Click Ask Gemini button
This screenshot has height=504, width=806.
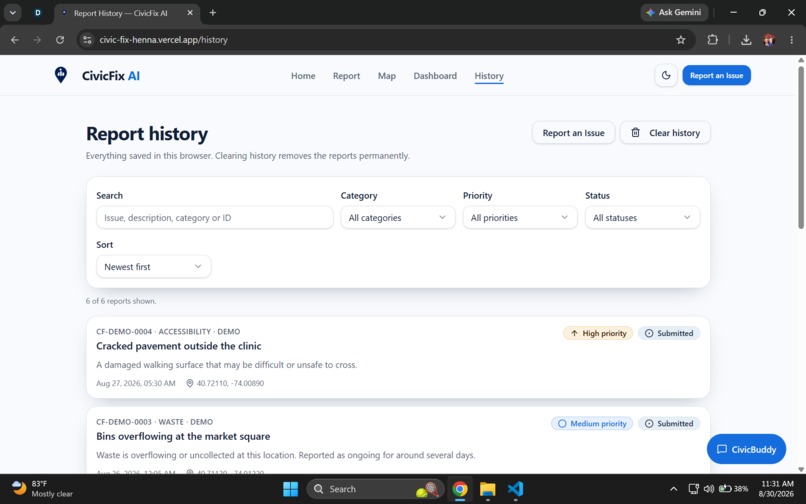[x=674, y=12]
